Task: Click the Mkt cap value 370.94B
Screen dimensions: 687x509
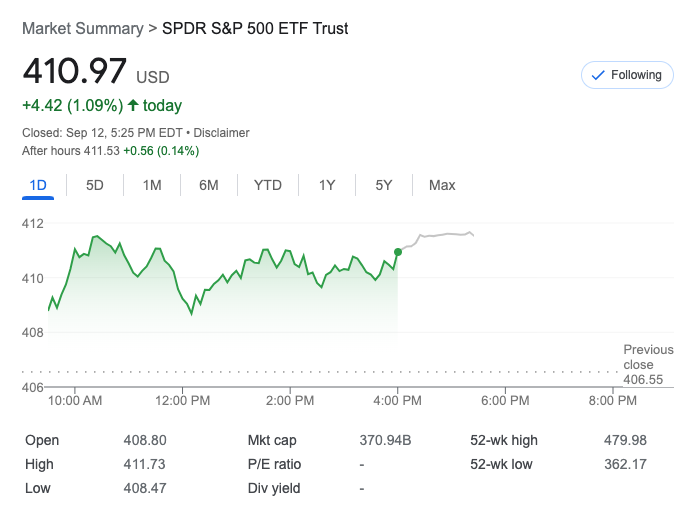Action: (x=385, y=440)
